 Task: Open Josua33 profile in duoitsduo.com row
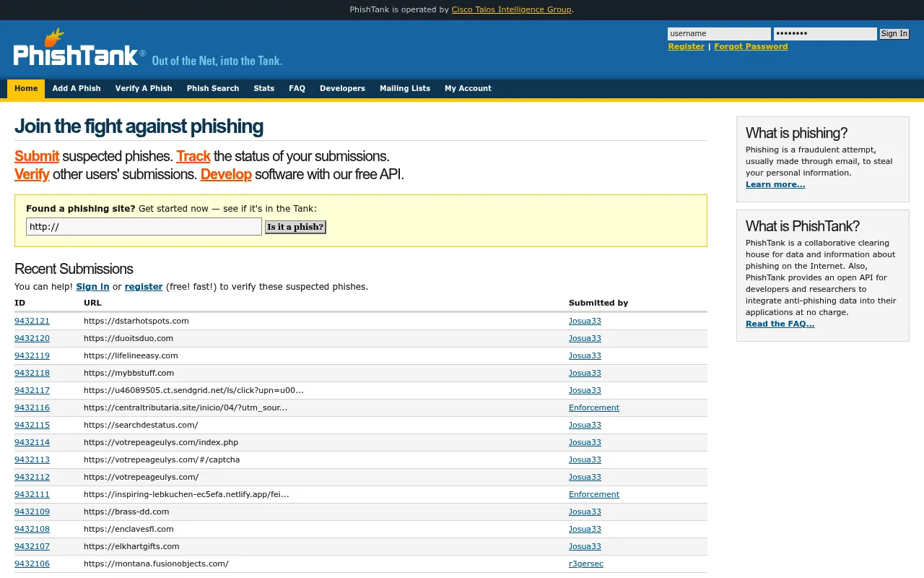[x=585, y=338]
